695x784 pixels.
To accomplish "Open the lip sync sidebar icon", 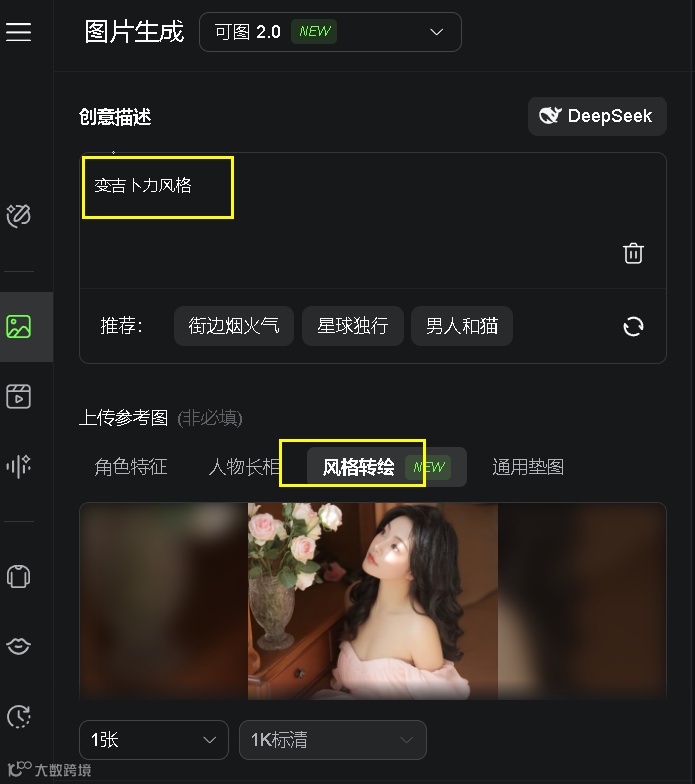I will tap(18, 646).
